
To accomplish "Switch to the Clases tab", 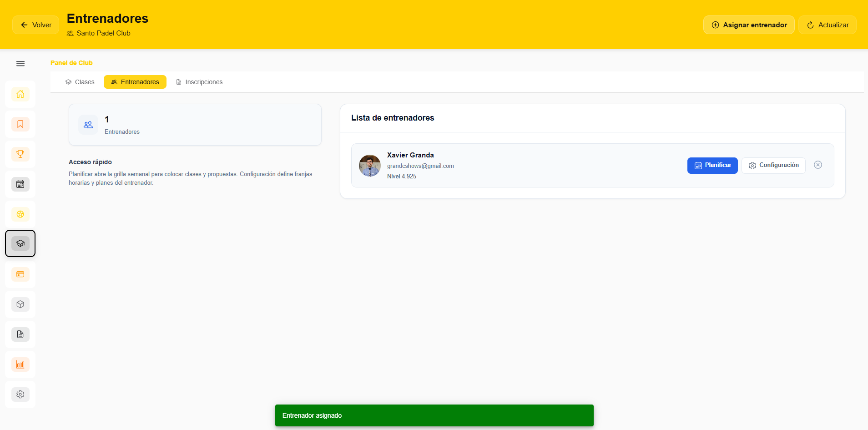I will [80, 82].
